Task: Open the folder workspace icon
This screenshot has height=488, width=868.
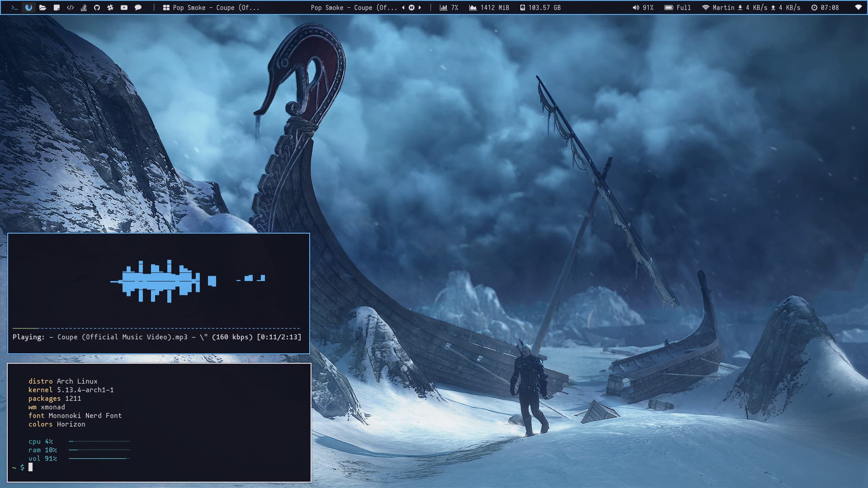Action: (x=42, y=8)
